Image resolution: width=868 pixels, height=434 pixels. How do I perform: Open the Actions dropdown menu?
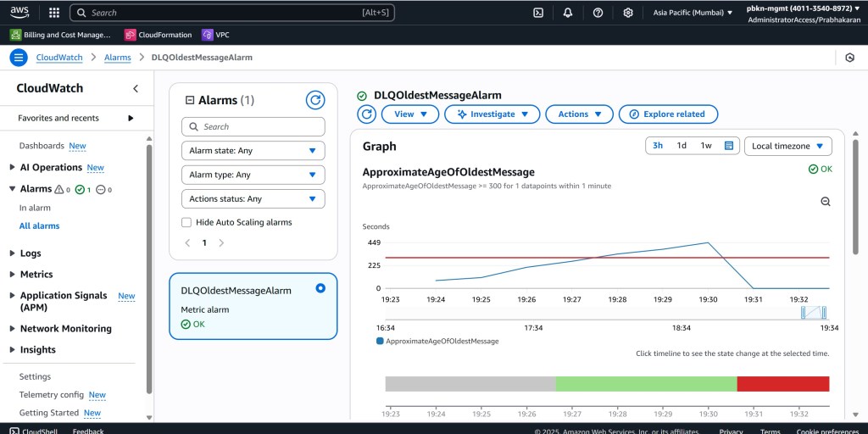click(x=579, y=114)
